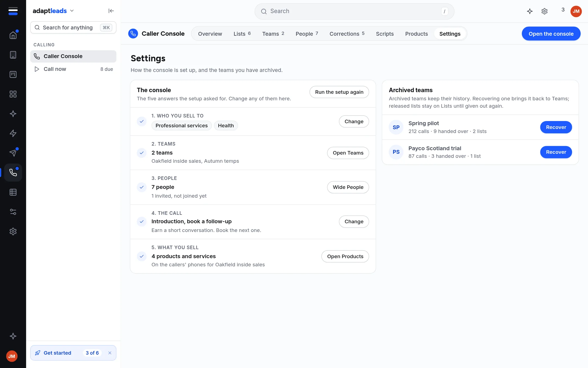This screenshot has height=368, width=588.
Task: Open the hamburger menu icon
Action: [13, 11]
